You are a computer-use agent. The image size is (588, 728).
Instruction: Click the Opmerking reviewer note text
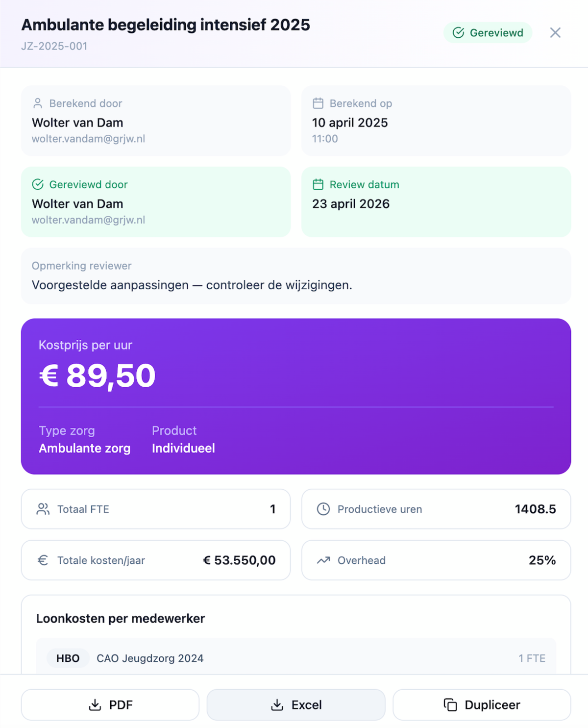[192, 285]
